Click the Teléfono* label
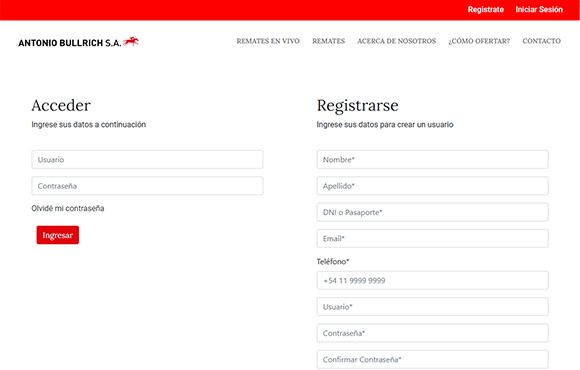580x370 pixels. coord(333,262)
